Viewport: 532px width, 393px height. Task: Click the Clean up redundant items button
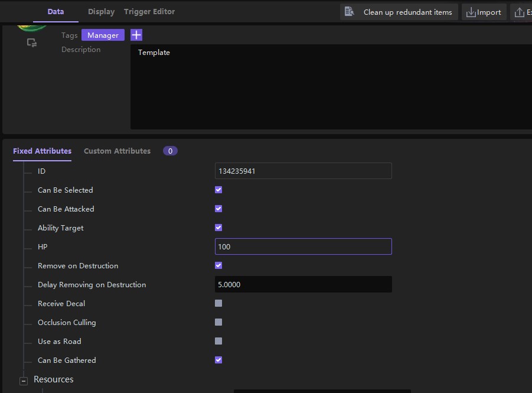pos(399,12)
